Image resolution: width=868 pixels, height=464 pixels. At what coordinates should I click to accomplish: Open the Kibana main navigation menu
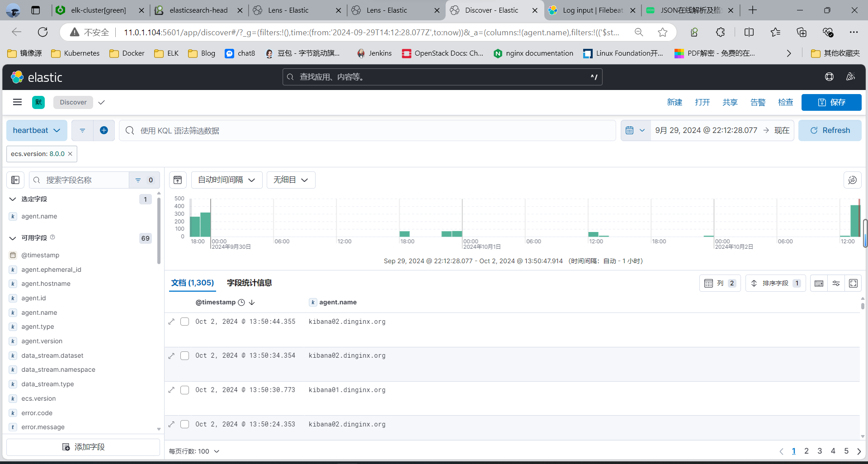(17, 102)
